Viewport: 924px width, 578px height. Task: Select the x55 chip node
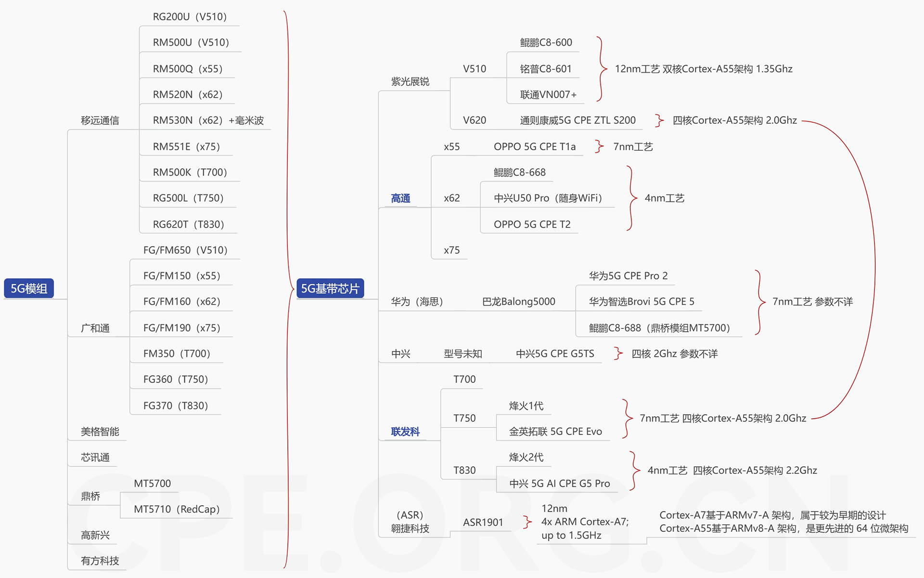[452, 146]
